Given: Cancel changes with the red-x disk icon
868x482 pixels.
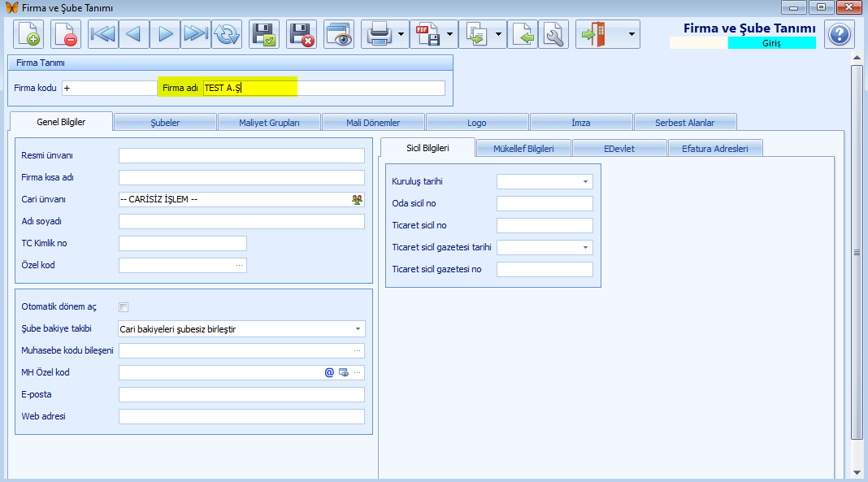Looking at the screenshot, I should point(302,34).
